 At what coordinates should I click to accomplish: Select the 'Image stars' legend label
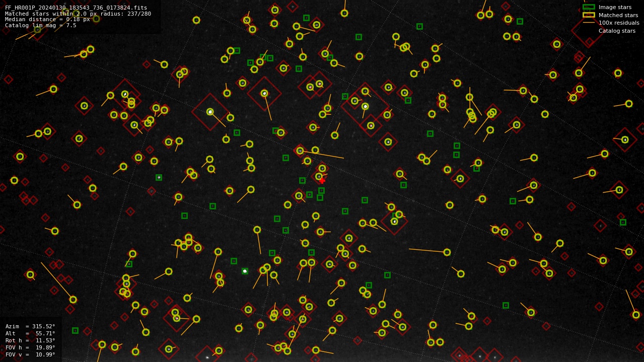tap(615, 7)
